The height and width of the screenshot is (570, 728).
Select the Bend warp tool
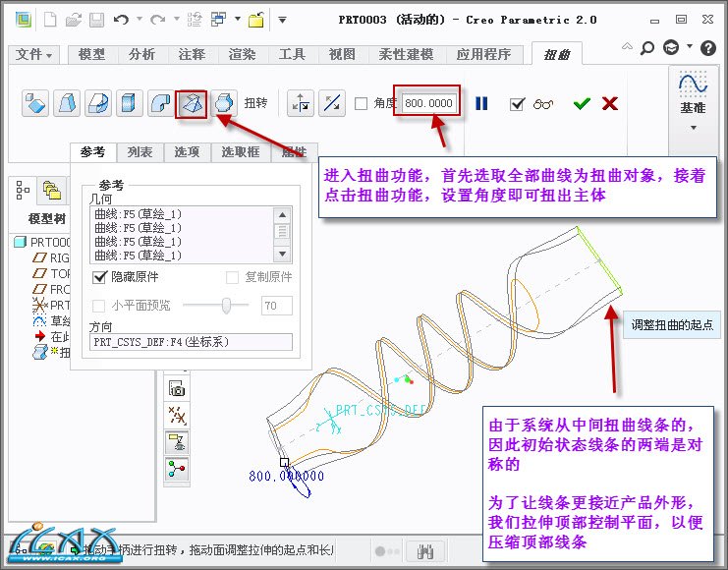161,102
